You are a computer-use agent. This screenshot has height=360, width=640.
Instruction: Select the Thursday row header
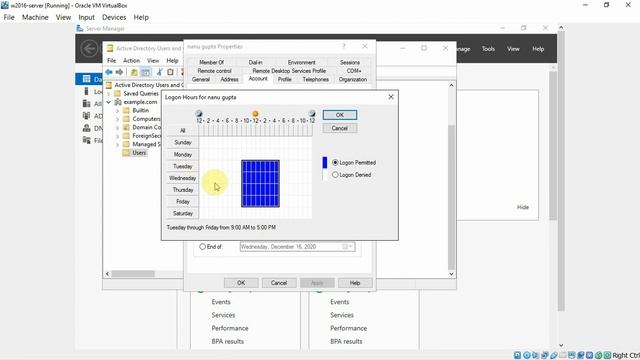point(182,190)
